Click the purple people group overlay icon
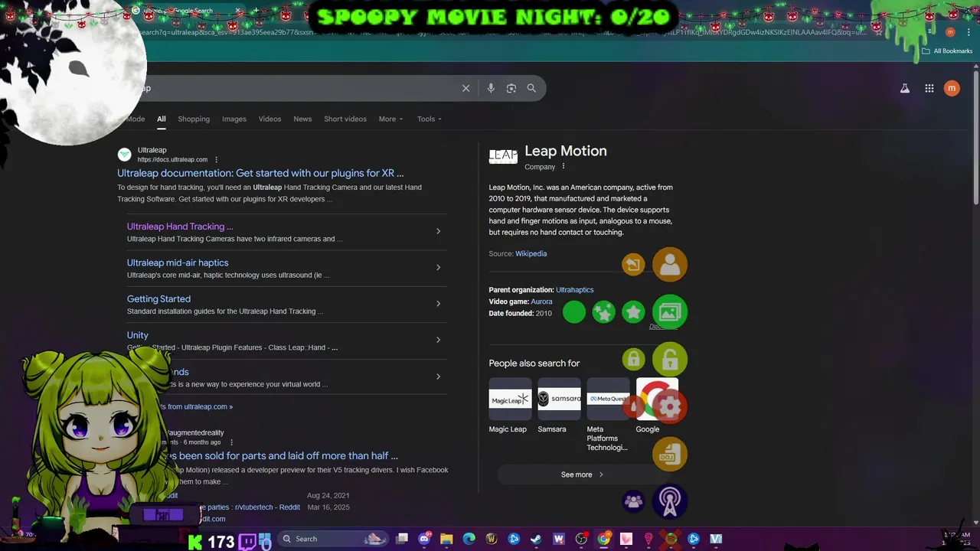 633,501
